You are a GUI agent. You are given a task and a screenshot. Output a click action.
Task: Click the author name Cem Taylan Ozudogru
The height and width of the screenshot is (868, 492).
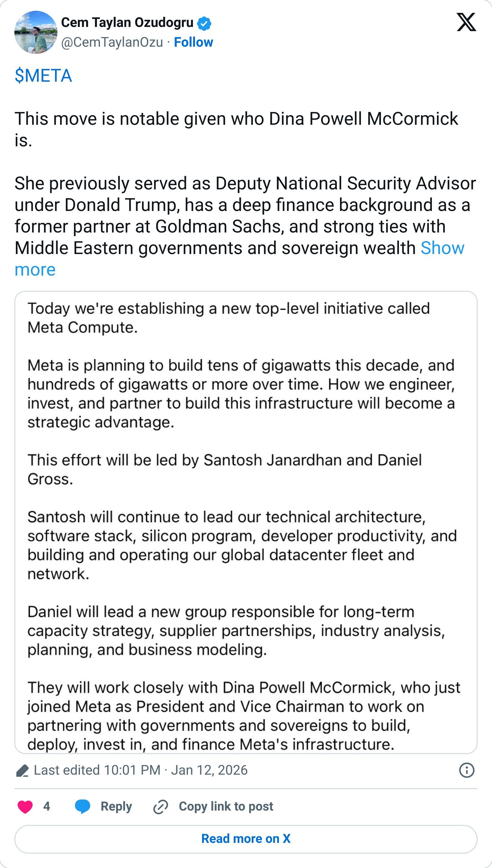point(127,23)
